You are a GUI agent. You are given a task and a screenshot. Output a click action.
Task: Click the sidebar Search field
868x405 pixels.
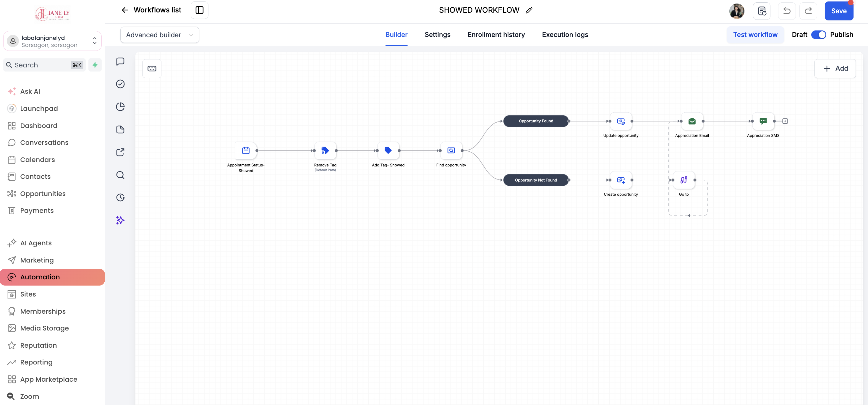(44, 65)
